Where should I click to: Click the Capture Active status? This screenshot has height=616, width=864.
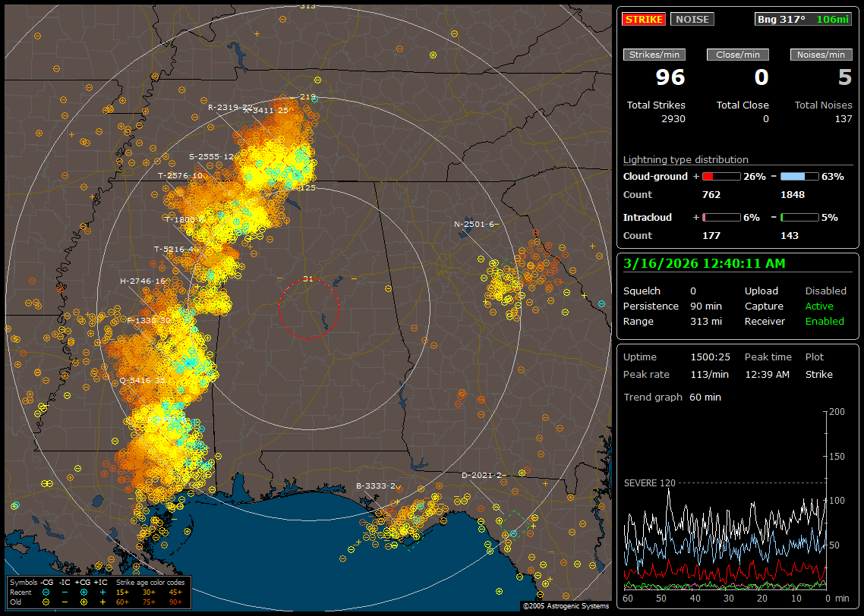(819, 306)
